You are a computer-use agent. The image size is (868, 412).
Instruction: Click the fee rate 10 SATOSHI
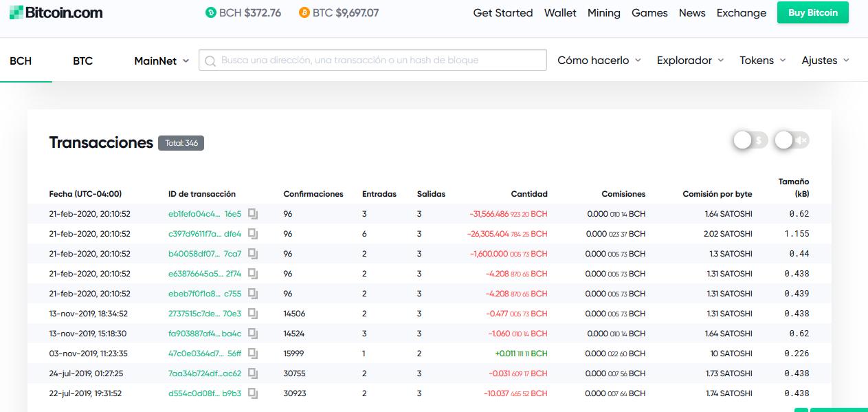pyautogui.click(x=731, y=354)
